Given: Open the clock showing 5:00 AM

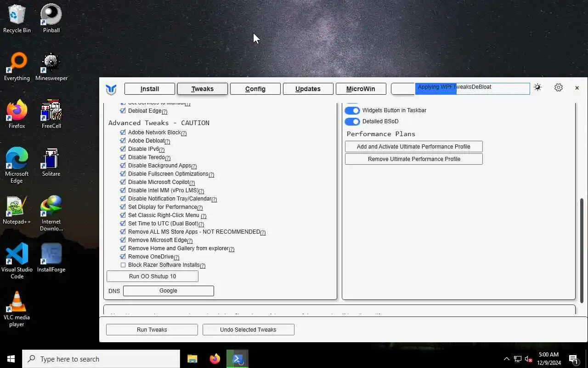Looking at the screenshot, I should click(548, 359).
